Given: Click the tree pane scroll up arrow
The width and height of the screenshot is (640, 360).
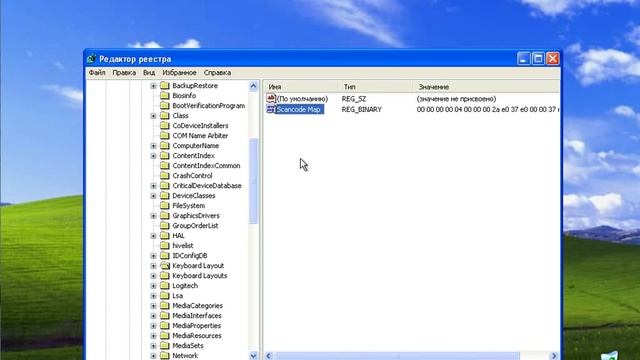Looking at the screenshot, I should click(253, 86).
